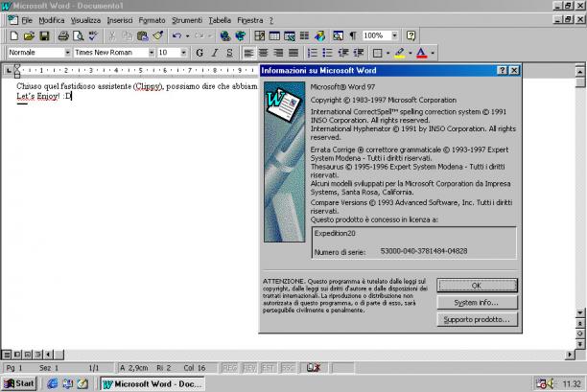Activate the Format Painter brush

click(x=158, y=35)
